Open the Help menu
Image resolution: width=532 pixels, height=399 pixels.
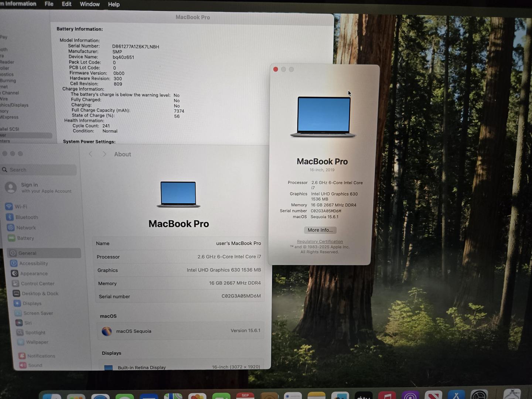tap(114, 4)
